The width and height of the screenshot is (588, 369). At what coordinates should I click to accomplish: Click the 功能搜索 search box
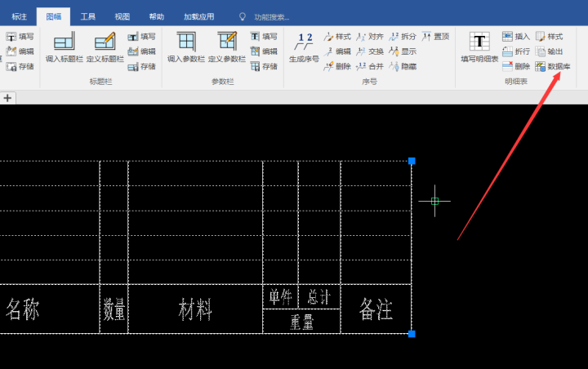(x=264, y=17)
